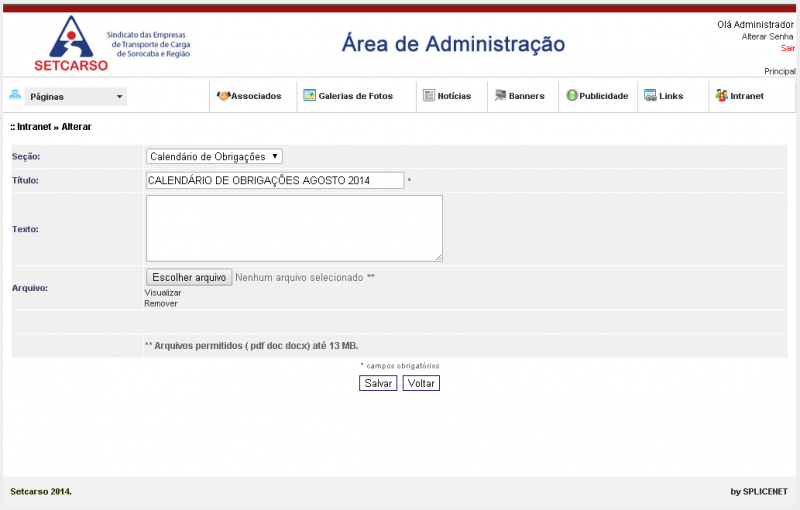Click the Notícias newspaper icon
800x510 pixels.
pyautogui.click(x=429, y=95)
